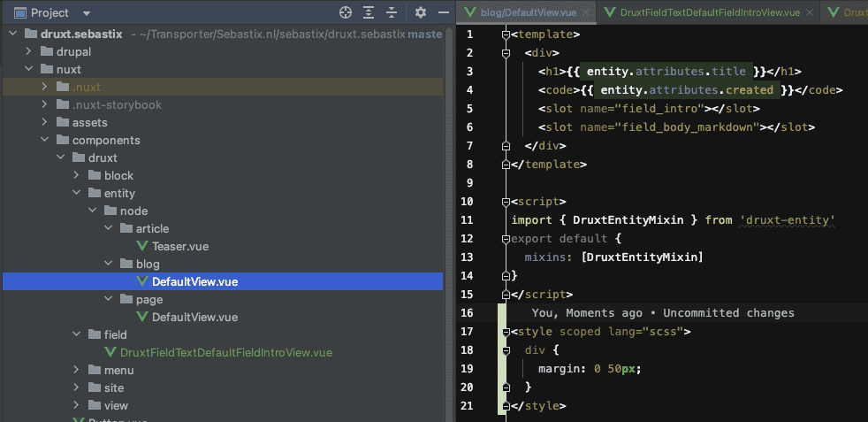The width and height of the screenshot is (868, 422).
Task: Fold the style block at line 17
Action: [x=505, y=332]
